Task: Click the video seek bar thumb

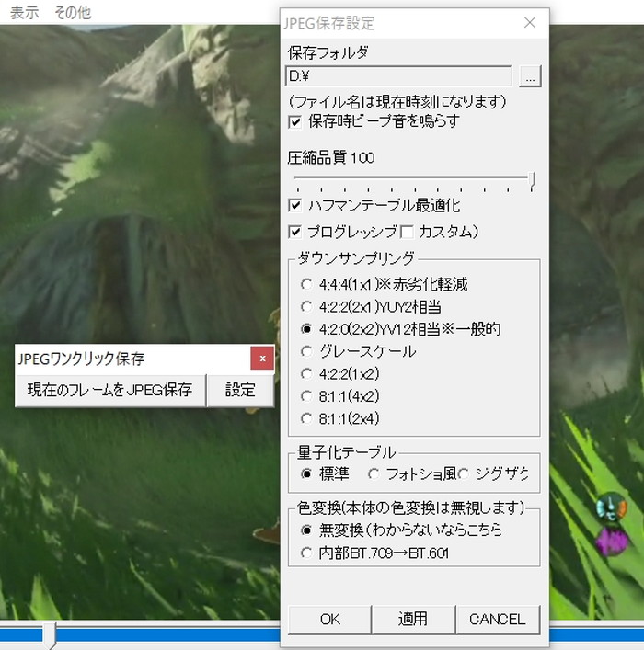Action: (50, 635)
